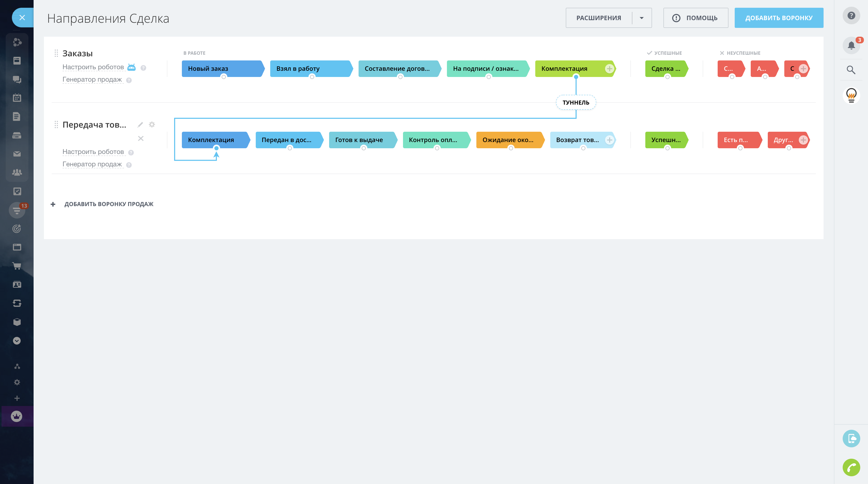Delete the Передача тов... funnel with the X icon
The image size is (868, 484).
pos(141,138)
